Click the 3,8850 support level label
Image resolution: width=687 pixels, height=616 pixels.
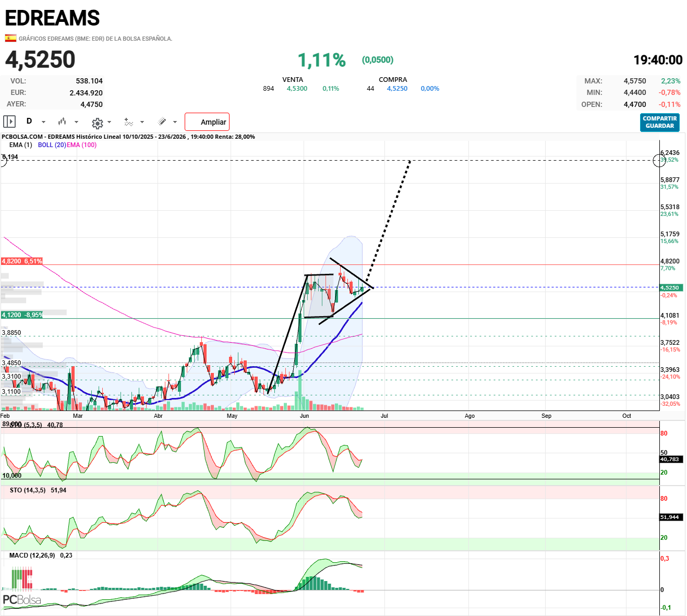click(11, 333)
